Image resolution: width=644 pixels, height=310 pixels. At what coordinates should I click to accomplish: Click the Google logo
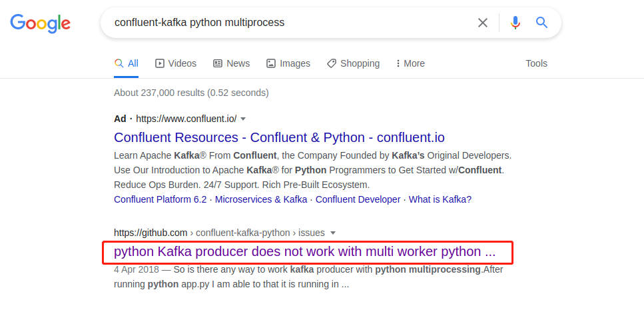click(40, 23)
